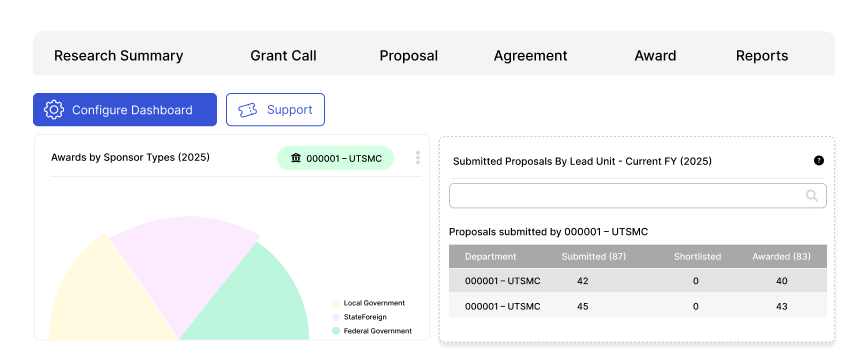Click the shortlisted 0 in the row with 40 awarded

tap(695, 281)
